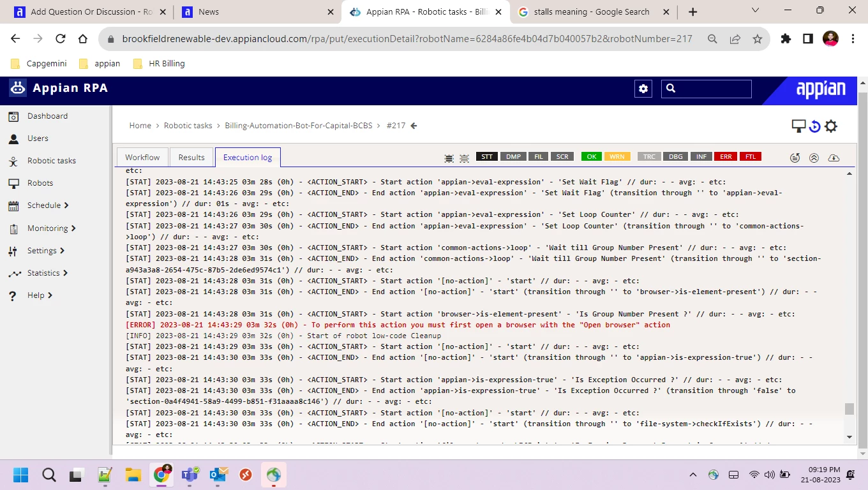Click the log panel scrollbar down arrow
This screenshot has width=868, height=490.
coord(849,437)
